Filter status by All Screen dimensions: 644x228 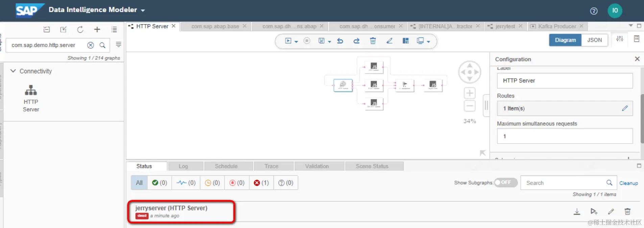[x=139, y=183]
